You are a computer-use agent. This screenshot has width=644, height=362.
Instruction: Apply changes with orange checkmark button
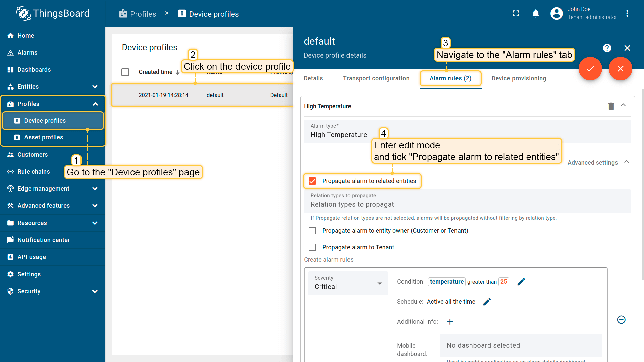(590, 69)
